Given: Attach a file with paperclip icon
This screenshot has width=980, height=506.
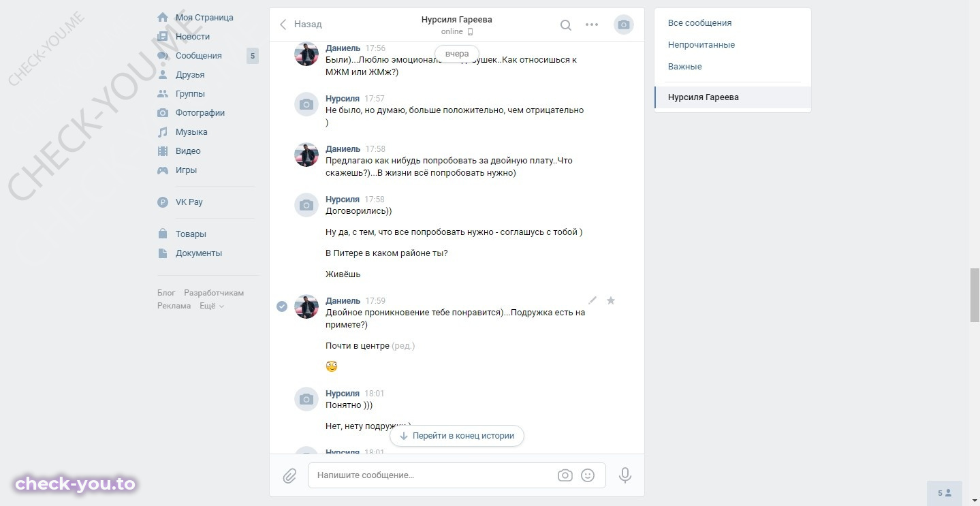Looking at the screenshot, I should (290, 475).
